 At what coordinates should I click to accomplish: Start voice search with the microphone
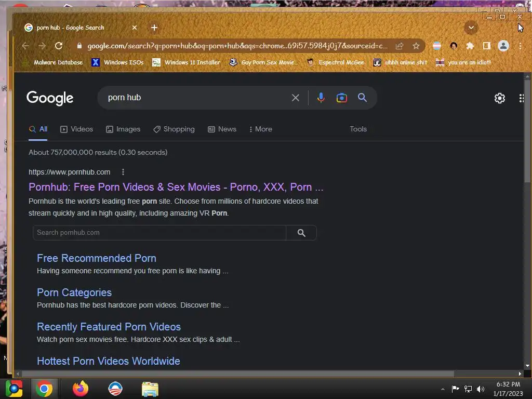pos(321,98)
